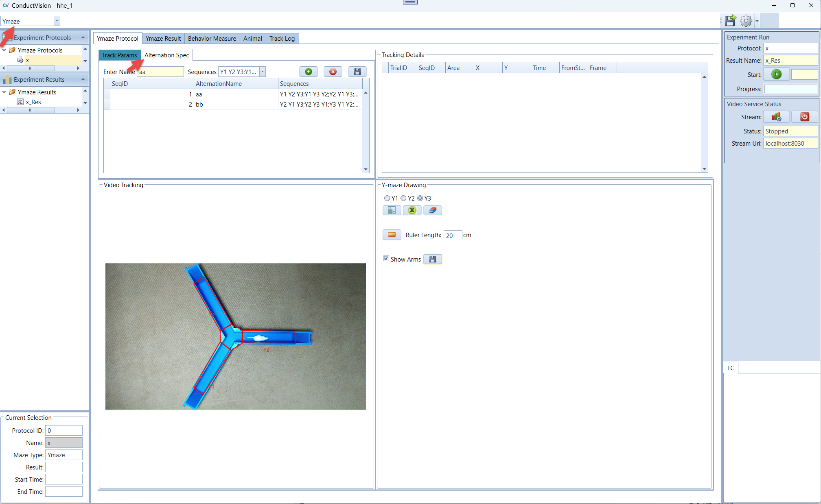
Task: Click the eraser icon in Y-maze Drawing
Action: tap(432, 210)
